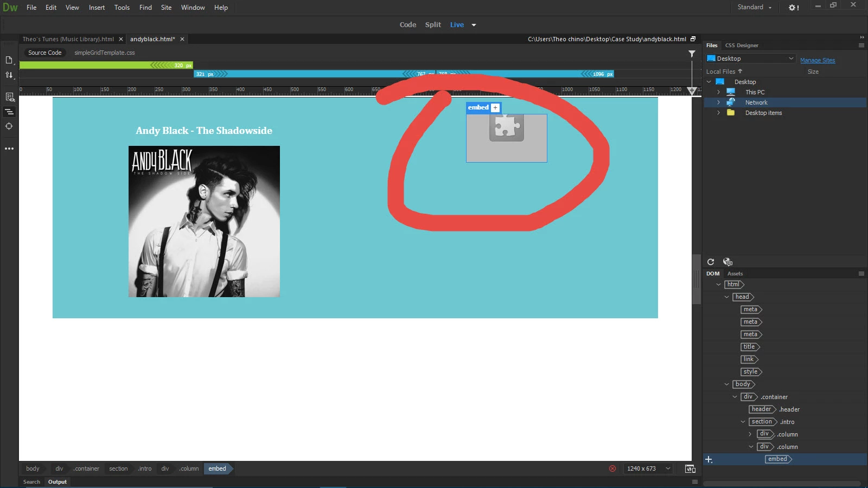Open the Output panel options menu icon

pyautogui.click(x=695, y=481)
